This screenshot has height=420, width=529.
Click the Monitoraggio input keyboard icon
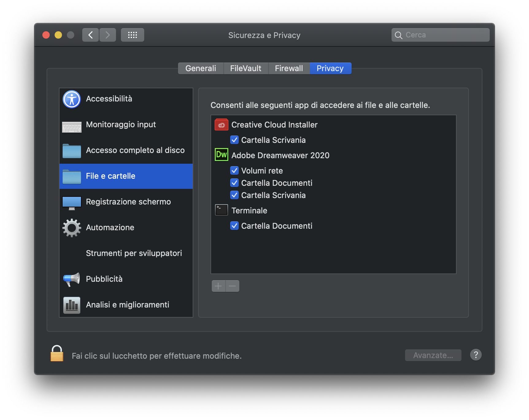click(x=71, y=125)
